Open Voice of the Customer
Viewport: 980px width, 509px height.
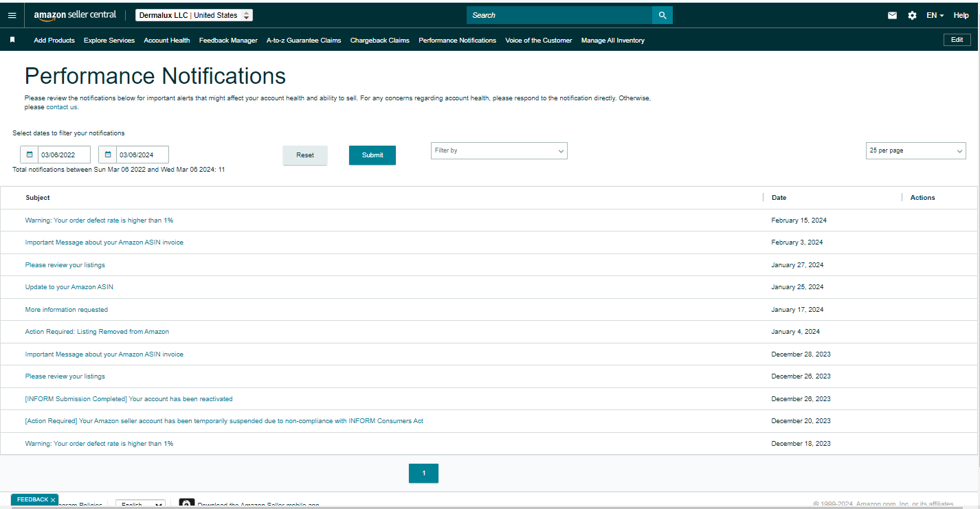(x=539, y=41)
